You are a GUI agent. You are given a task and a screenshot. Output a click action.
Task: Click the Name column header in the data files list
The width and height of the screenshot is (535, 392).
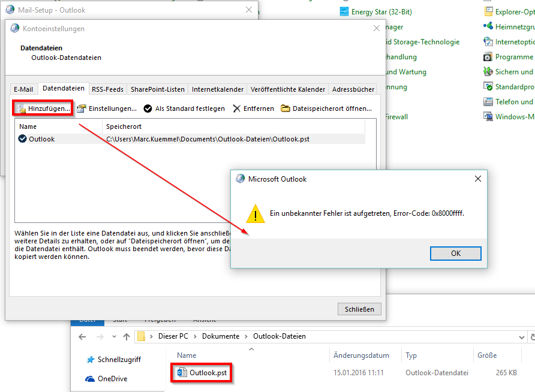(59, 126)
